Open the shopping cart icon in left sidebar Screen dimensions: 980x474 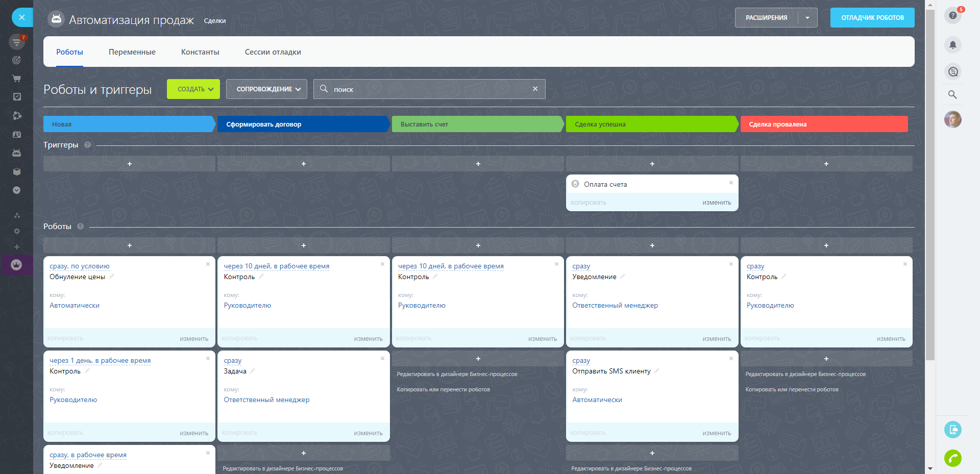(16, 79)
